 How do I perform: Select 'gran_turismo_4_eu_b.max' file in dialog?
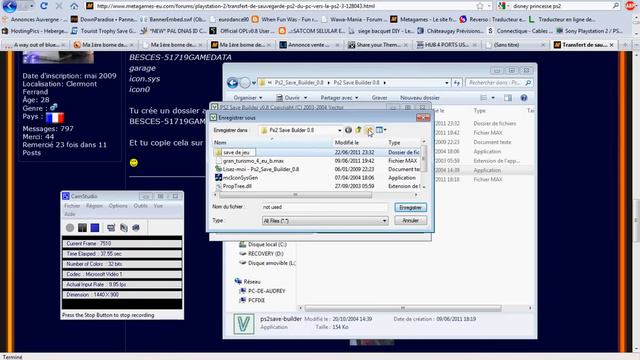click(253, 161)
